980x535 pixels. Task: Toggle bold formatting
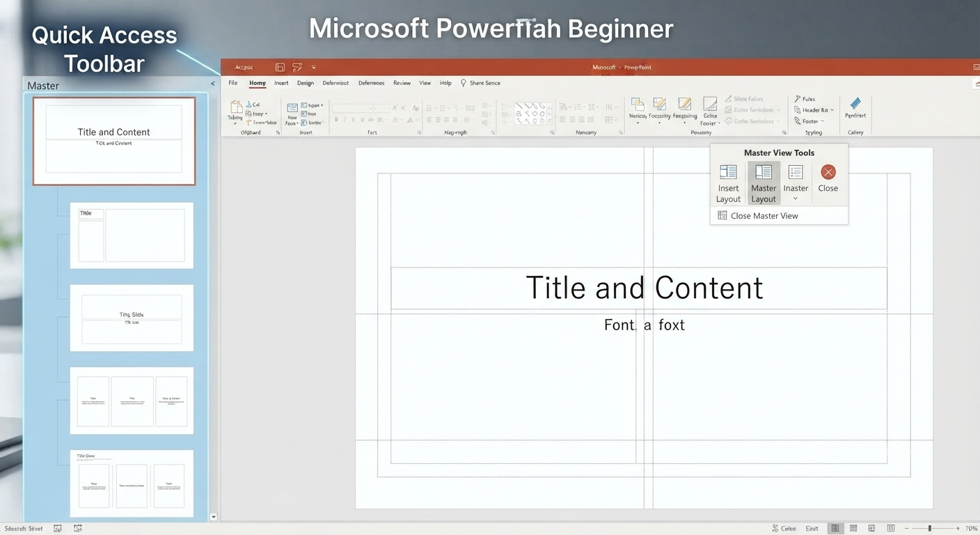tap(336, 120)
